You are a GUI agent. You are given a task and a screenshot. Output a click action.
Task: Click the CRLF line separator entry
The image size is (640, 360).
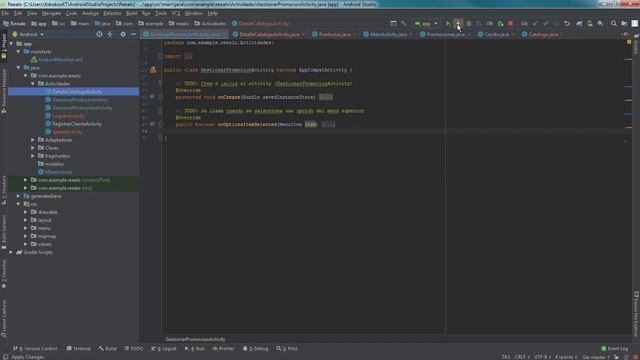tap(521, 357)
